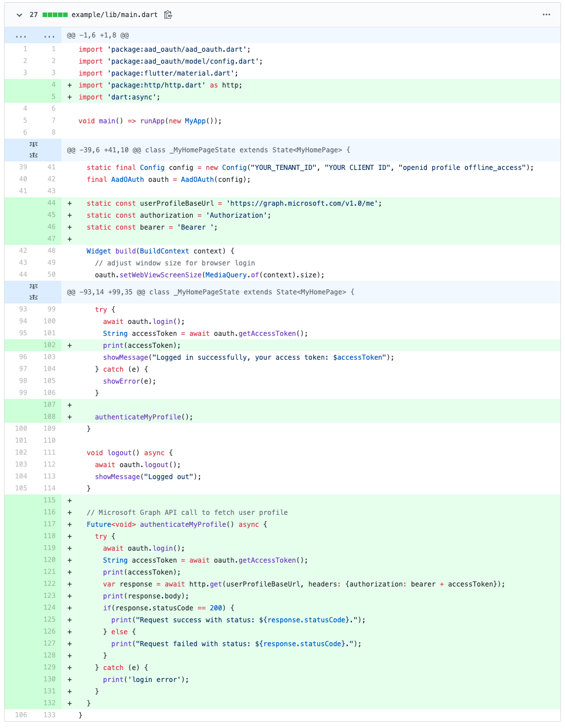
Task: Click line 117 beside the authenticateMyProfile declaration
Action: [x=49, y=524]
